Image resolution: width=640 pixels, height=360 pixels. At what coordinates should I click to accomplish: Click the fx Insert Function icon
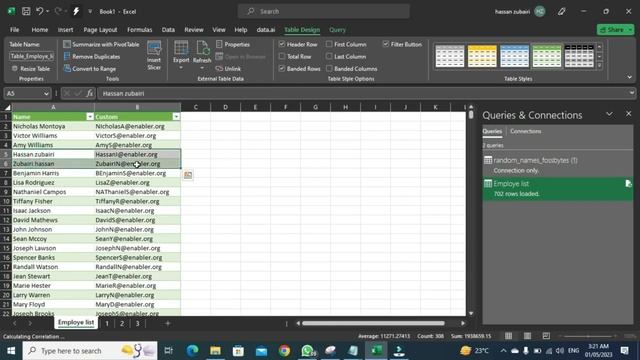click(x=89, y=93)
